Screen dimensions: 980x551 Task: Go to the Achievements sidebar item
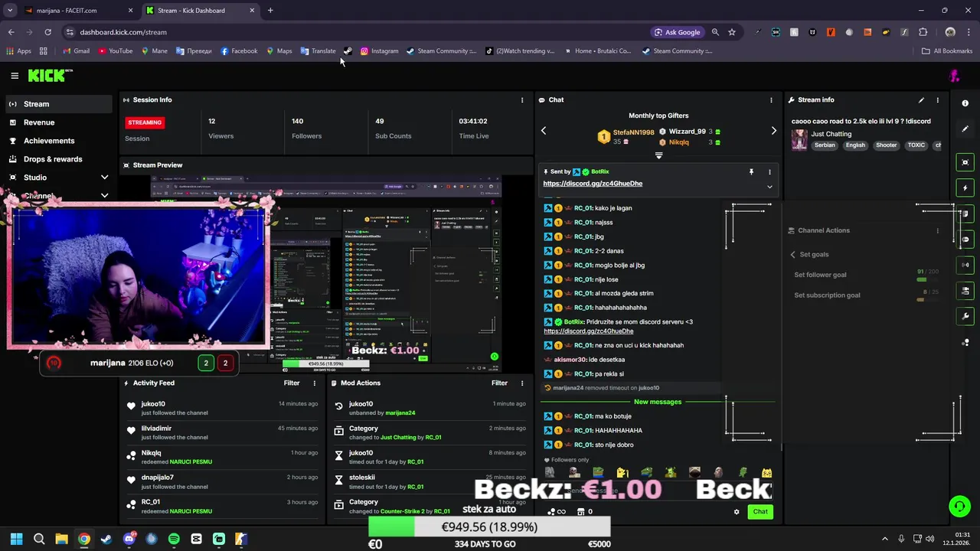[x=58, y=141]
